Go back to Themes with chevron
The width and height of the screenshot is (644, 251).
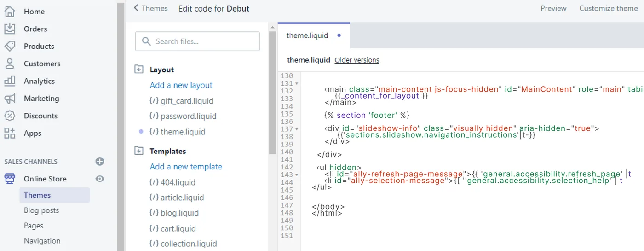click(150, 8)
